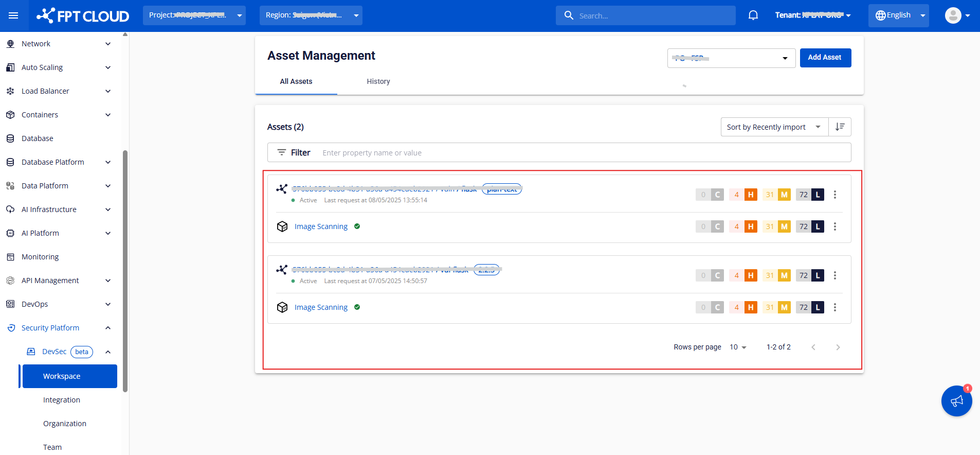
Task: Open the English language selector
Action: [898, 15]
